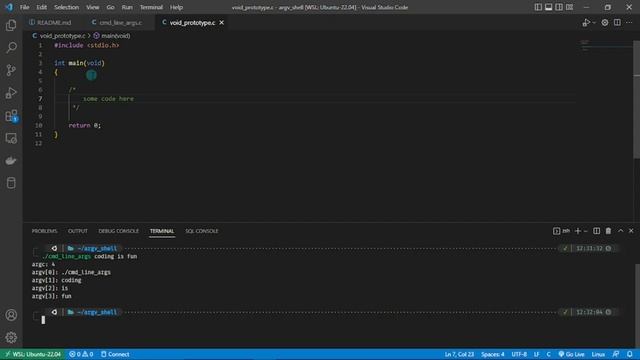
Task: Open the Go menu
Action: [110, 7]
